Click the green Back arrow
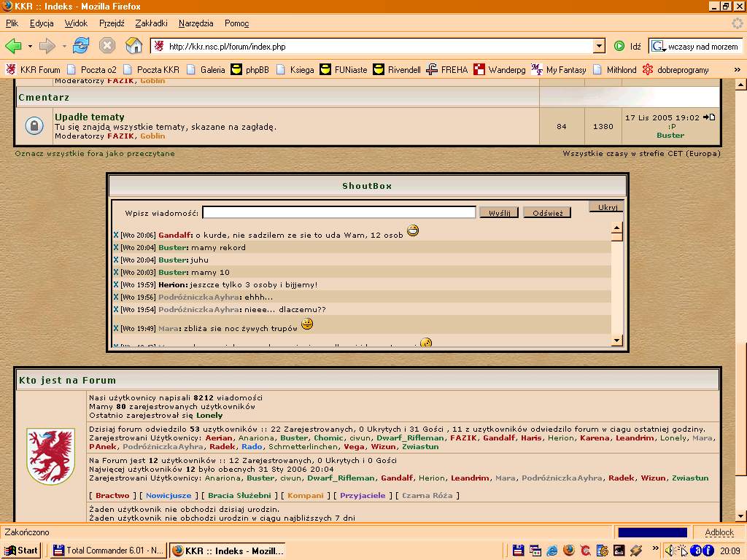Viewport: 747px width, 560px height. tap(13, 46)
